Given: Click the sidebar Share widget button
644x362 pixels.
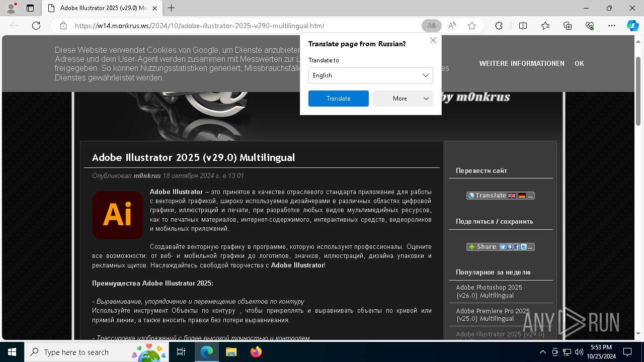Looking at the screenshot, I should point(501,247).
